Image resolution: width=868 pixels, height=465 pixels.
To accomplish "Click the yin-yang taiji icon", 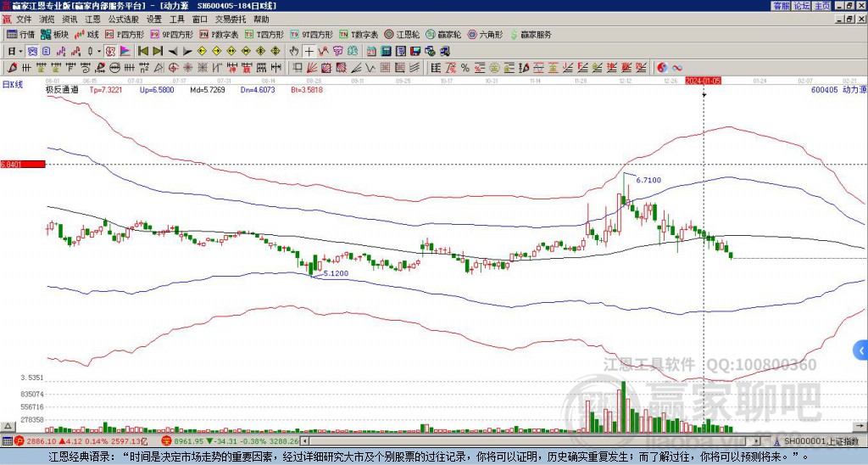I will [x=662, y=68].
